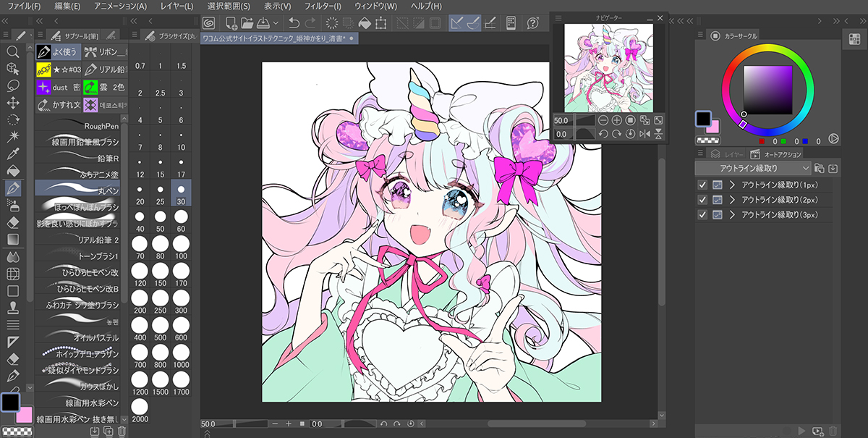The image size is (868, 438).
Task: Choose the Fill bucket tool
Action: coord(12,171)
